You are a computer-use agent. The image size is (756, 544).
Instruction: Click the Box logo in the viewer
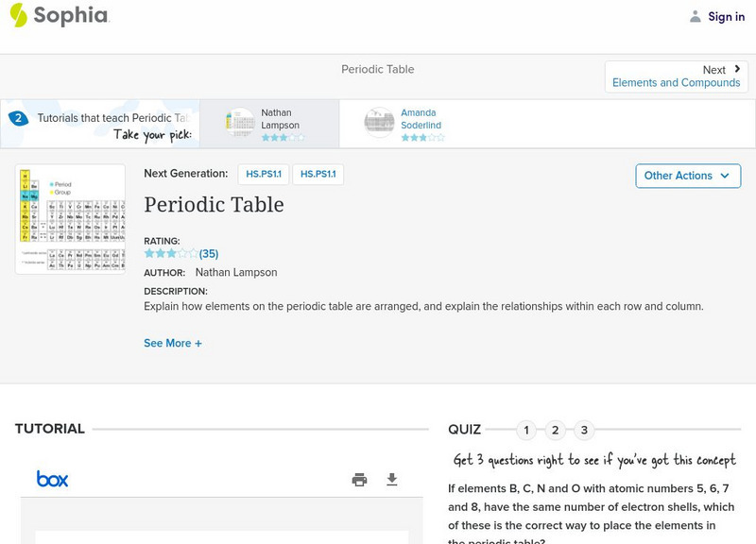(52, 479)
